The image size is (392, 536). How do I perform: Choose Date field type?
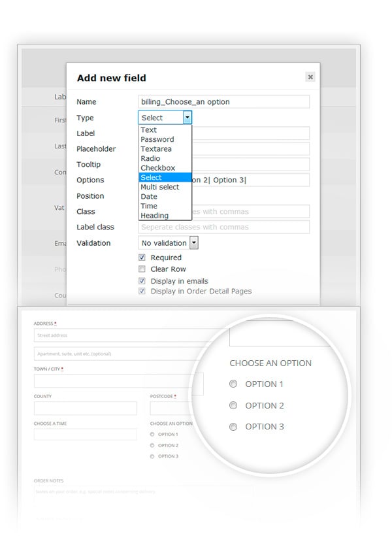click(149, 197)
